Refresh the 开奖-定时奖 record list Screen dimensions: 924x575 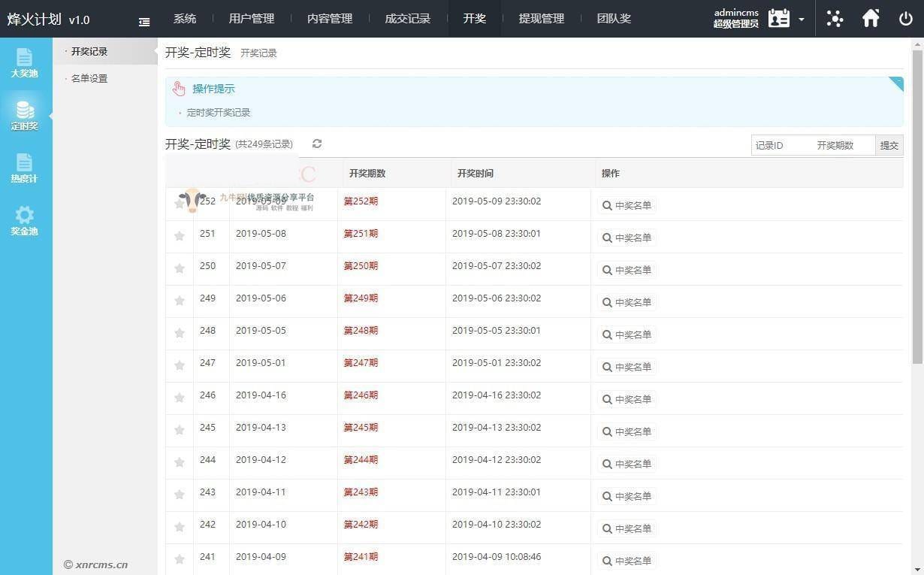[316, 144]
